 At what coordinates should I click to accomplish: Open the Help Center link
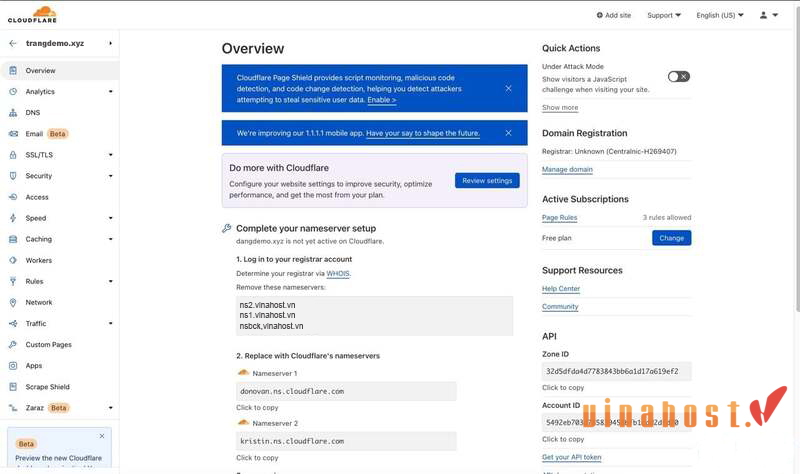pos(561,289)
